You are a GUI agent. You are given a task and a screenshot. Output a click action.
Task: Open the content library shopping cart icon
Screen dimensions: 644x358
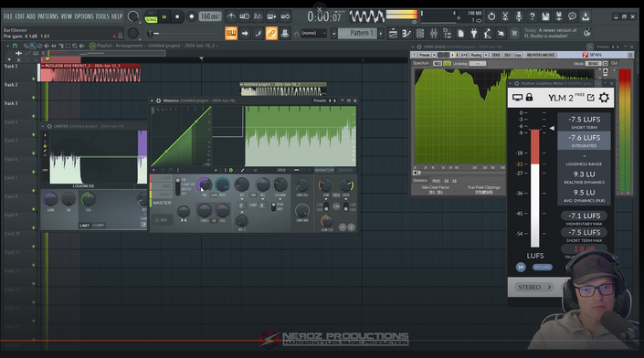(514, 33)
